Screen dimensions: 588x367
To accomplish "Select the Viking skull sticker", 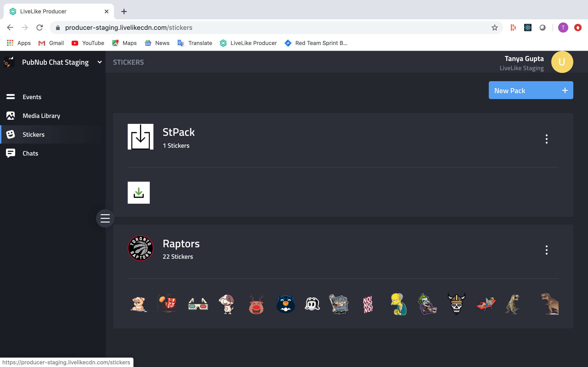I will [x=456, y=304].
